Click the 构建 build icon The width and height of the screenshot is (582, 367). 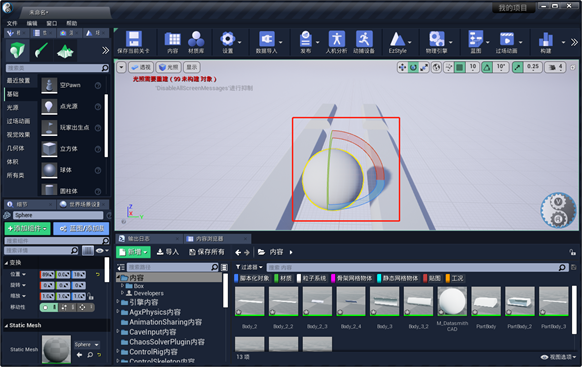546,39
